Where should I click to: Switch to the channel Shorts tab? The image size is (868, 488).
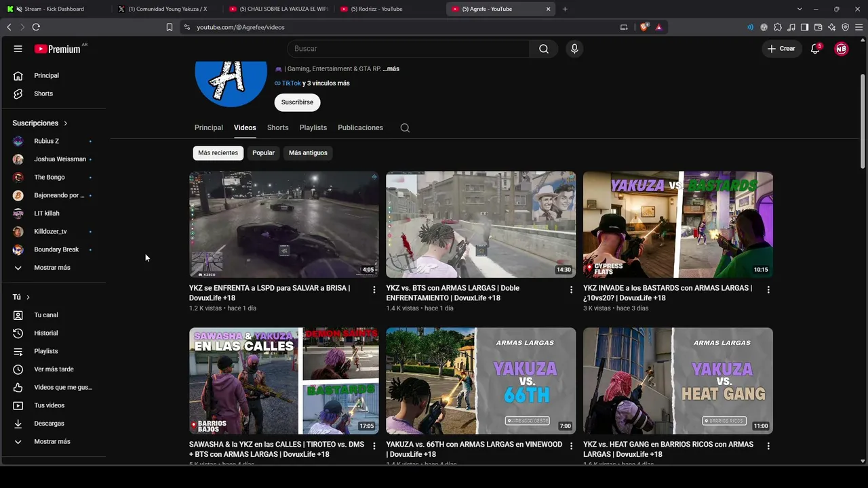(x=278, y=128)
